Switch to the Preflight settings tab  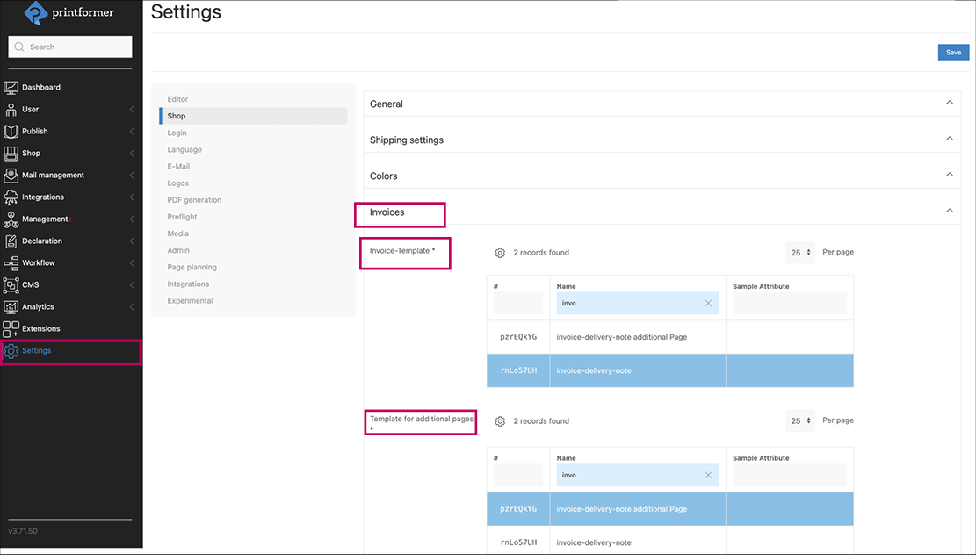tap(182, 217)
